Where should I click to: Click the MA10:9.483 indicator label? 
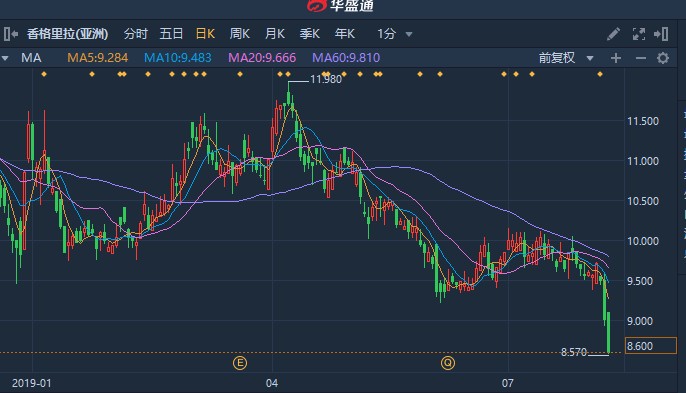178,58
